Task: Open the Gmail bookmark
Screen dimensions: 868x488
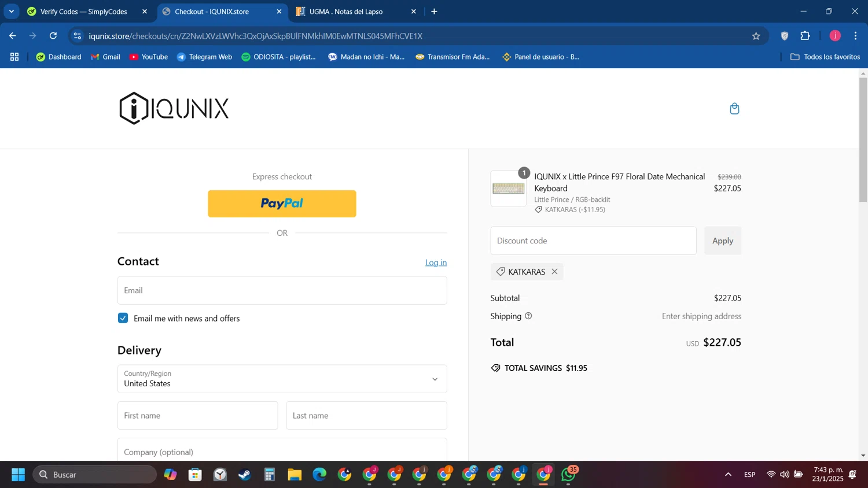Action: (106, 57)
